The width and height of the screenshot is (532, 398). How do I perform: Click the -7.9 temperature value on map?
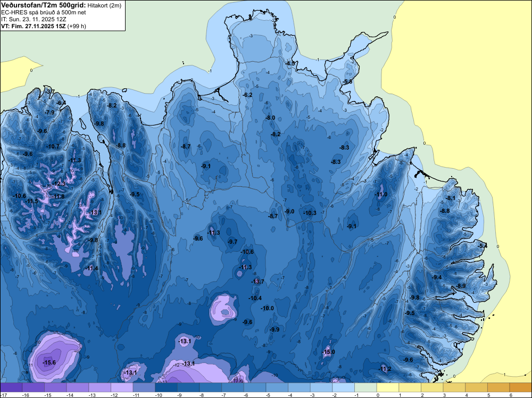49,112
